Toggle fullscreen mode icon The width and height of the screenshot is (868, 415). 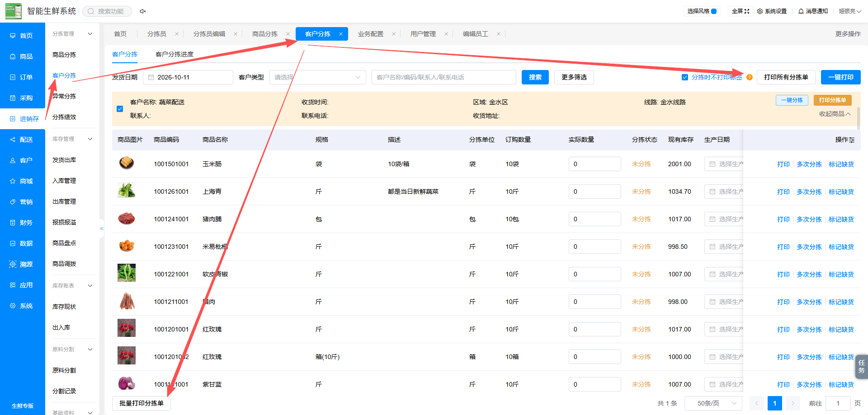[x=747, y=11]
